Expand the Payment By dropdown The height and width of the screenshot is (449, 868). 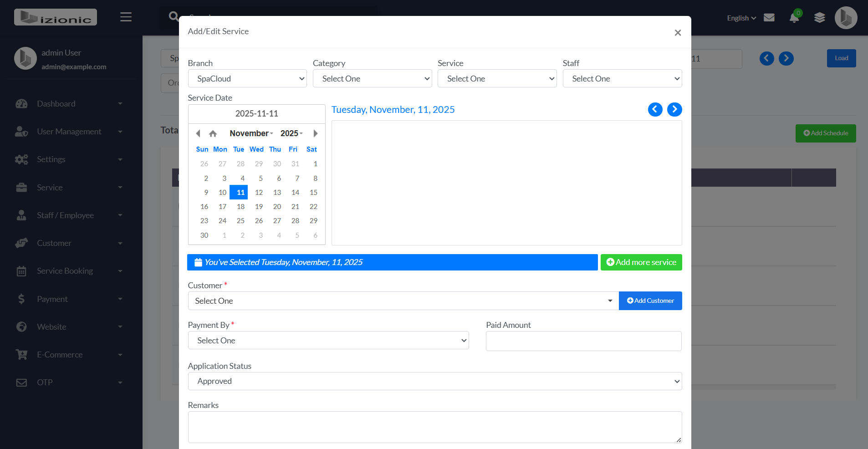[328, 340]
